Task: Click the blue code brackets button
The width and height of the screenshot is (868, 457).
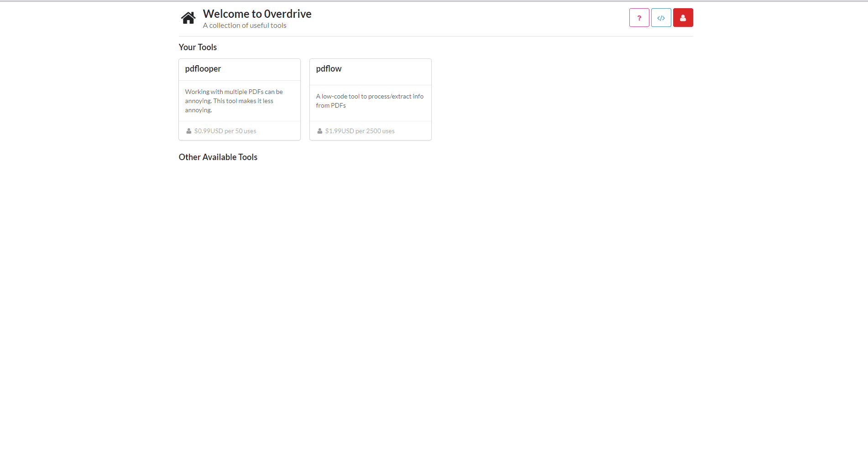Action: click(x=661, y=18)
